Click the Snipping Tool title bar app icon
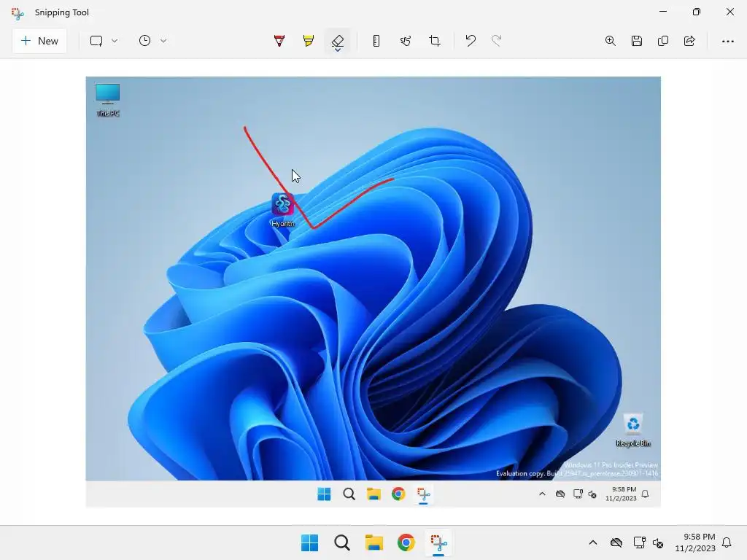This screenshot has width=747, height=560. tap(18, 13)
